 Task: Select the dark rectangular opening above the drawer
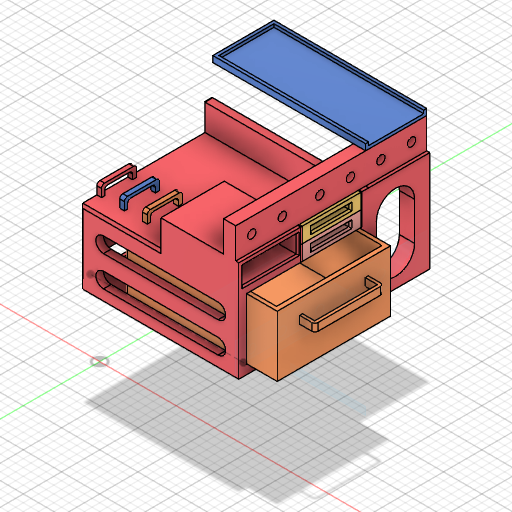point(271,259)
